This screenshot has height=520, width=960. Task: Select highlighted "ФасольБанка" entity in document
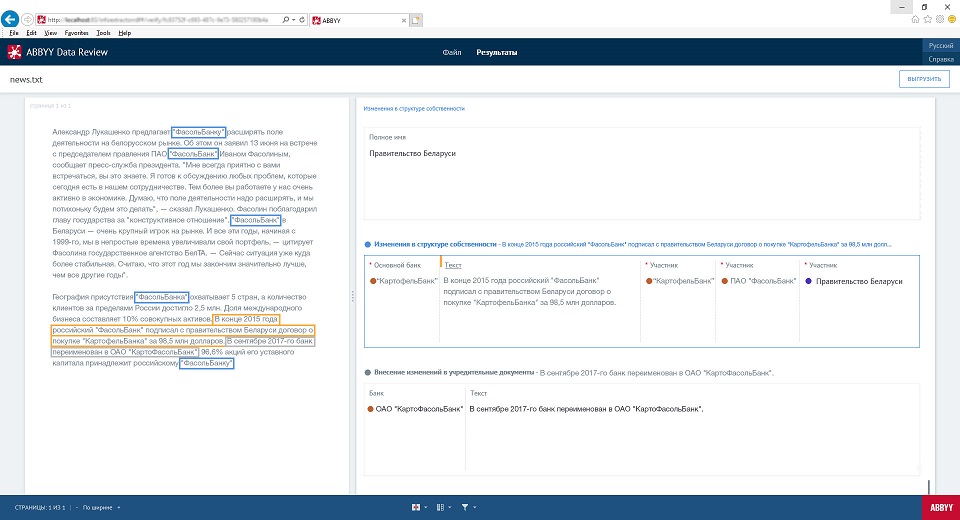coord(162,297)
